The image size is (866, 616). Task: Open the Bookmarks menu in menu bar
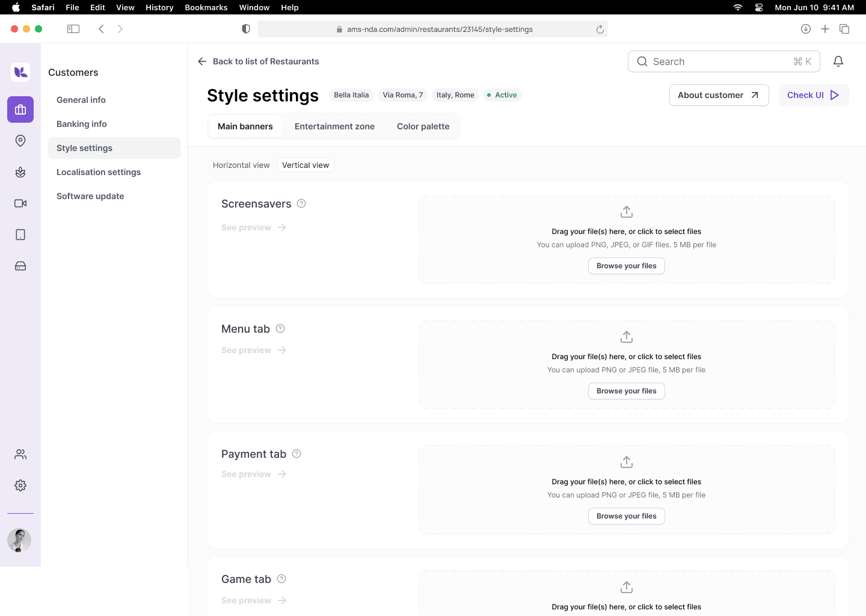(x=206, y=7)
